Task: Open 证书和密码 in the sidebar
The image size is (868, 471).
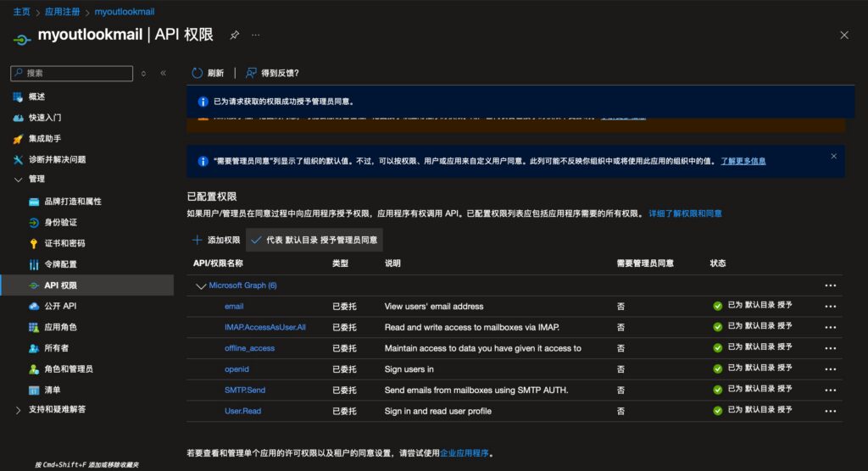Action: coord(64,243)
